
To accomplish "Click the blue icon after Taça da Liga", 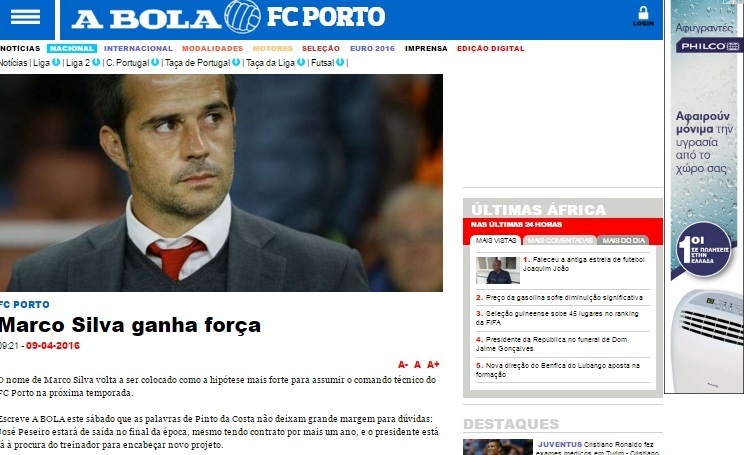I will coord(301,62).
